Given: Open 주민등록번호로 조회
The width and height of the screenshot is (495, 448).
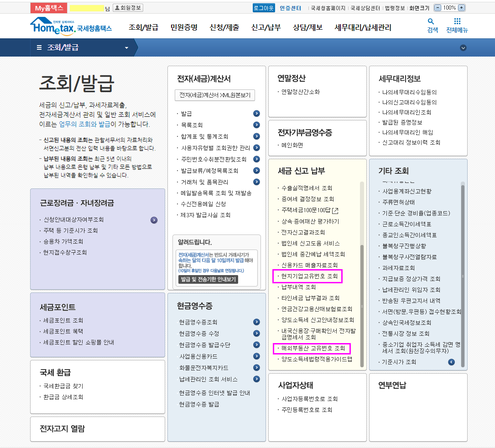Looking at the screenshot, I should pos(307,410).
